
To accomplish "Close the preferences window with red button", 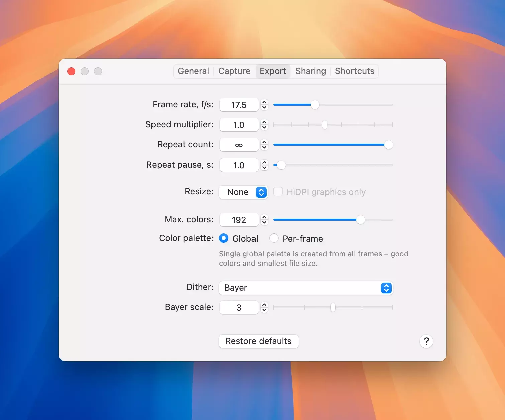I will click(x=71, y=71).
